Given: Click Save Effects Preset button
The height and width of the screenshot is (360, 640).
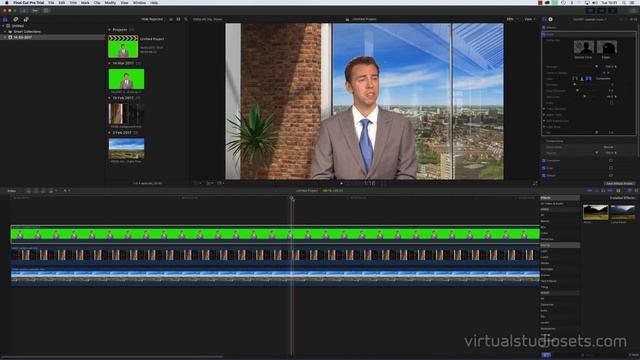Looking at the screenshot, I should (619, 184).
